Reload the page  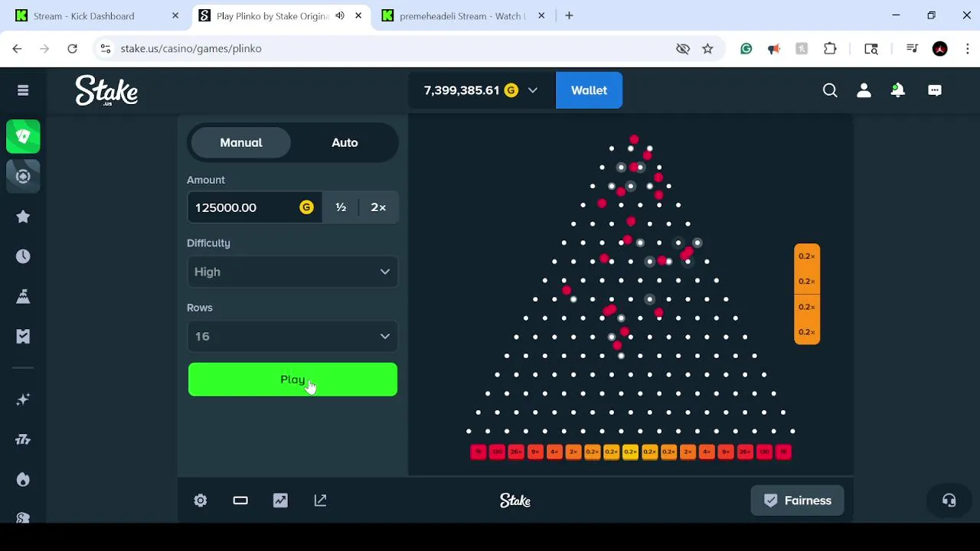point(72,48)
